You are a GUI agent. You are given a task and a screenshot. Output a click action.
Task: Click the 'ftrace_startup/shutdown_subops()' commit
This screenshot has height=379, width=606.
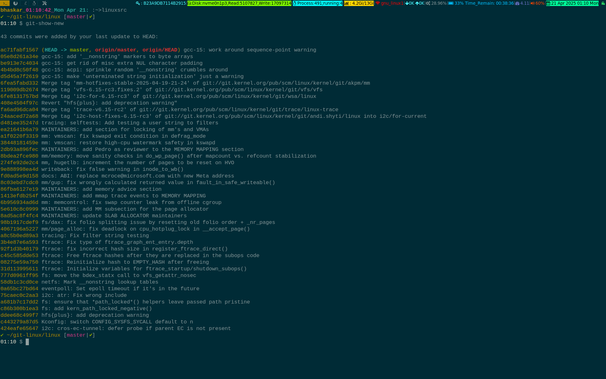123,269
